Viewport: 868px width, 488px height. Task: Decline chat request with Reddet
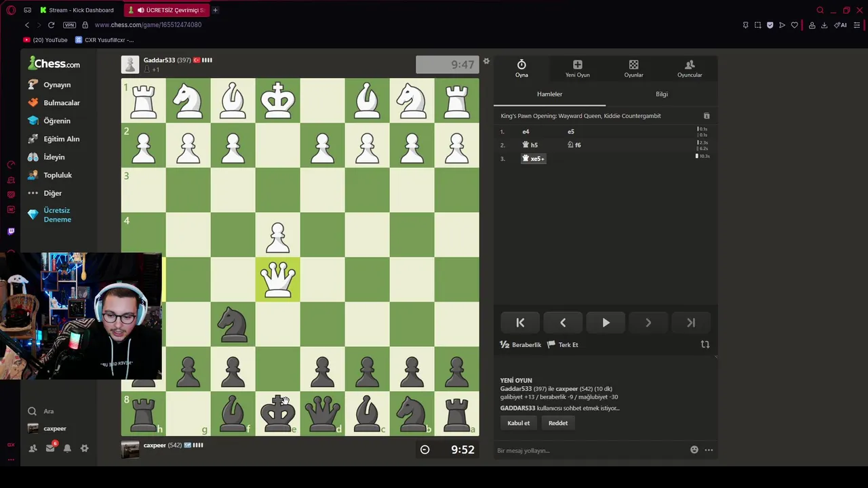[x=558, y=423]
